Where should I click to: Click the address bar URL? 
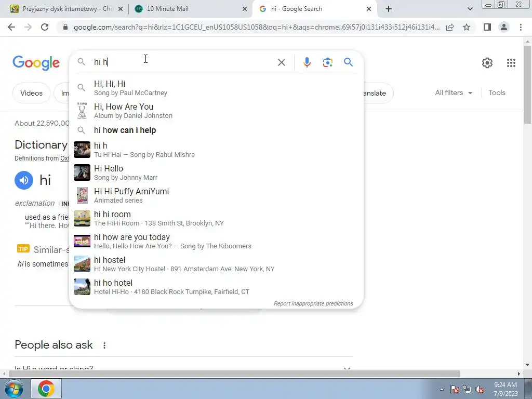(257, 27)
